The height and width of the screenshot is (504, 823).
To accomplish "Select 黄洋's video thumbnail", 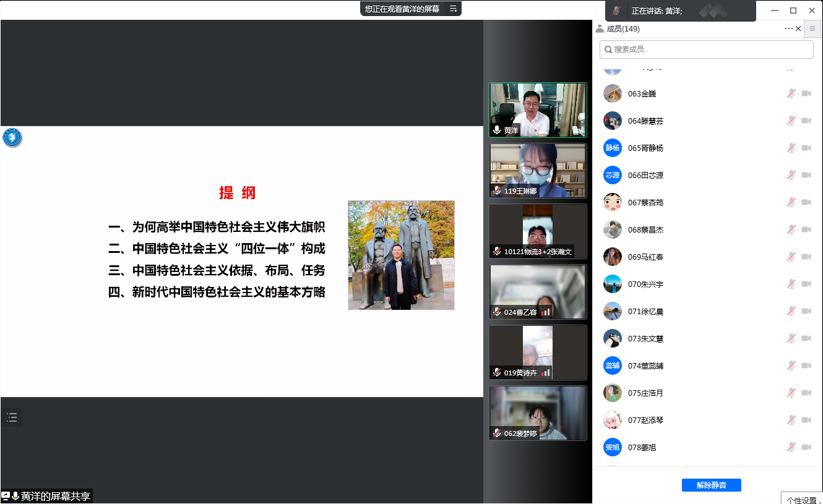I will [537, 109].
